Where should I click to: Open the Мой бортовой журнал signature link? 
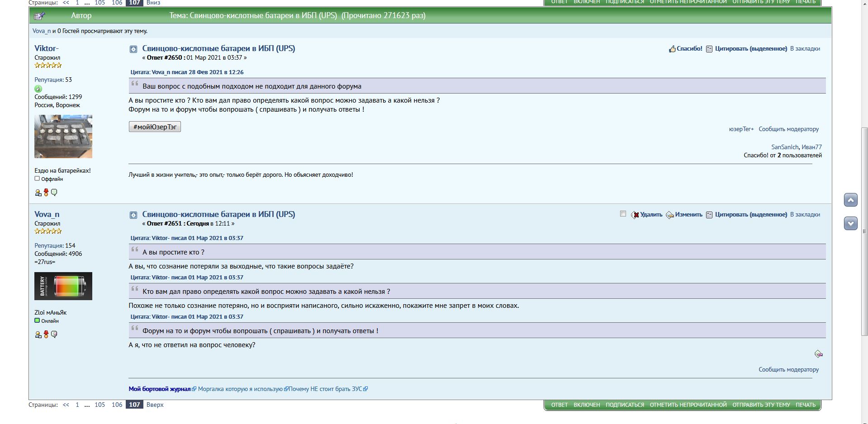click(x=160, y=389)
